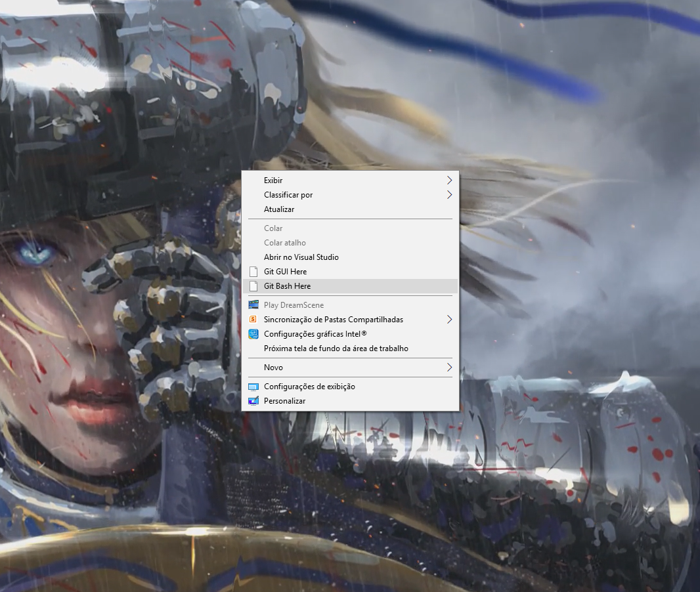Choose Atualizar to refresh the desktop
This screenshot has height=592, width=700.
coord(351,209)
